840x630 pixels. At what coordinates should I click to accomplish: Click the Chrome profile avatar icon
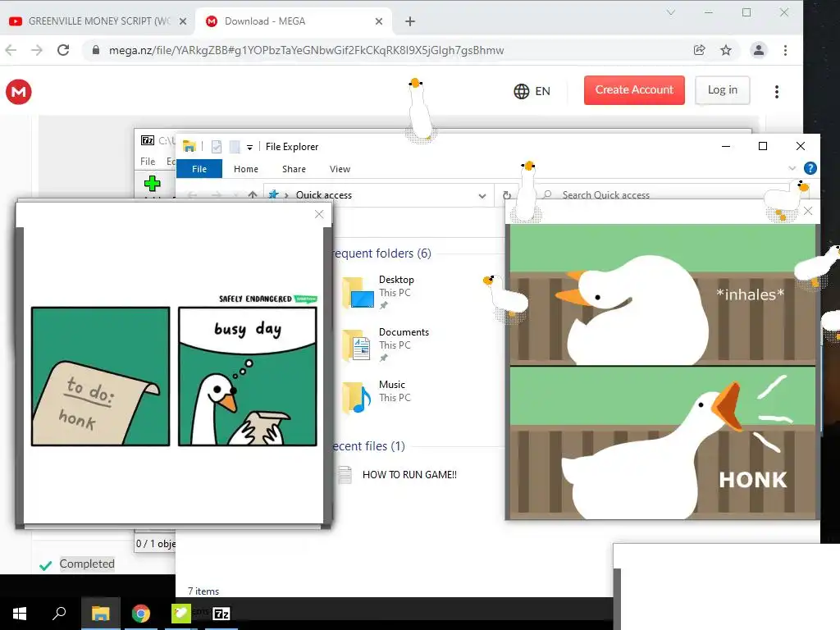[759, 50]
